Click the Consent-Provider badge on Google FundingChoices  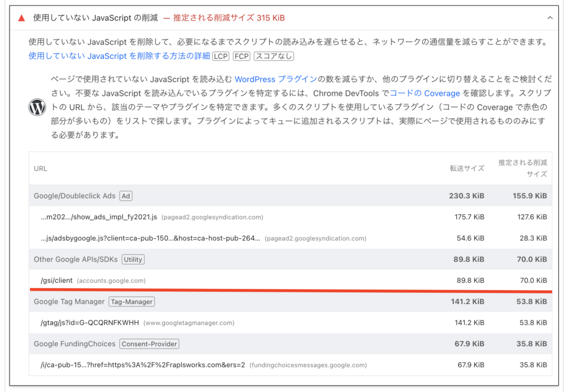150,344
